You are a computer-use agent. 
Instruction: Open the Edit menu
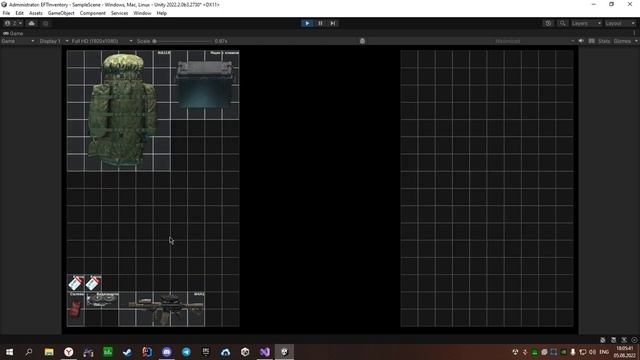(x=19, y=13)
